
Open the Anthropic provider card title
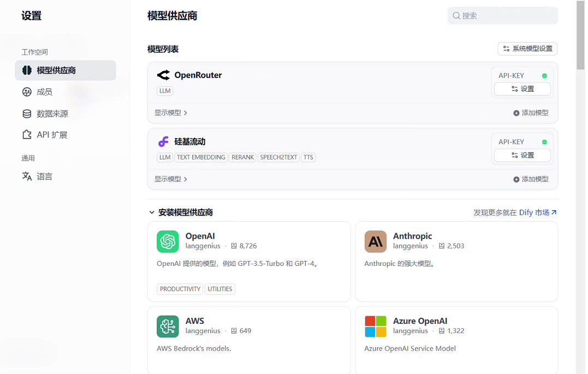(x=413, y=236)
